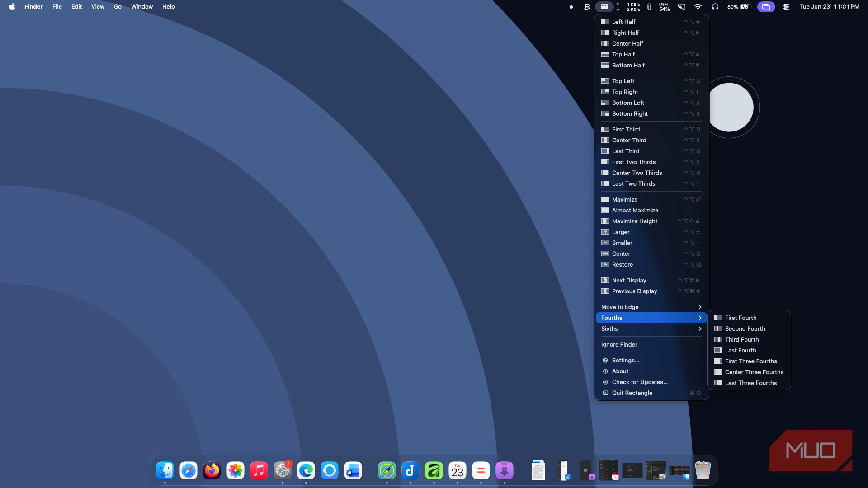Click the Previous Display icon
This screenshot has width=868, height=488.
click(x=605, y=291)
